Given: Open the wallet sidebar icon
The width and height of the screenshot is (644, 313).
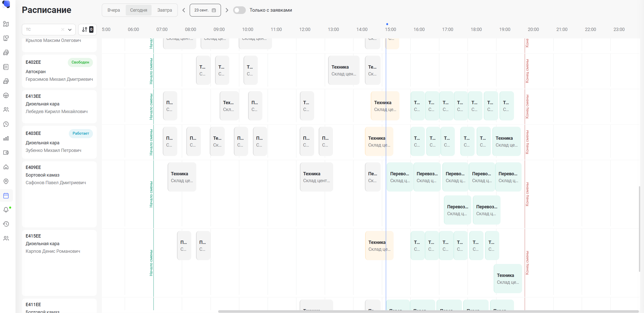Looking at the screenshot, I should 6,152.
